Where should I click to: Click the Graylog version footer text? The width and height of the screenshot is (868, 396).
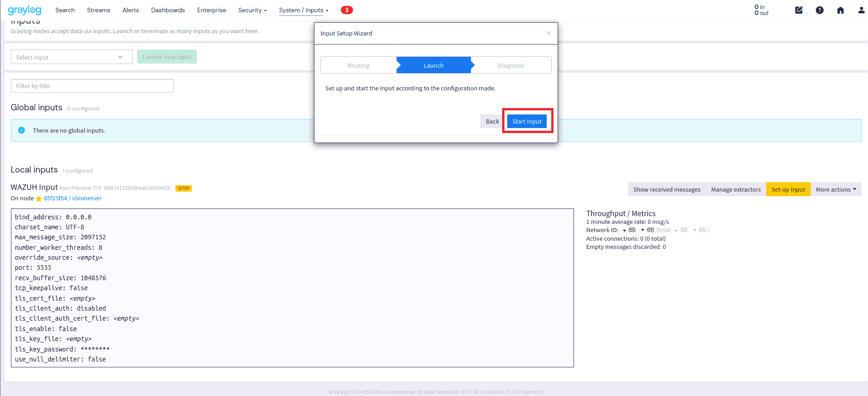[436, 392]
